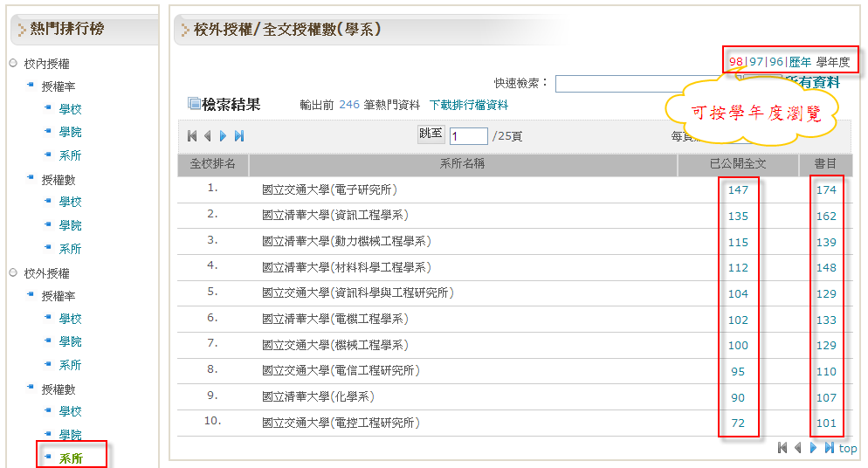868x468 pixels.
Task: Collapse the 校內授權 section bullet
Action: [x=13, y=64]
